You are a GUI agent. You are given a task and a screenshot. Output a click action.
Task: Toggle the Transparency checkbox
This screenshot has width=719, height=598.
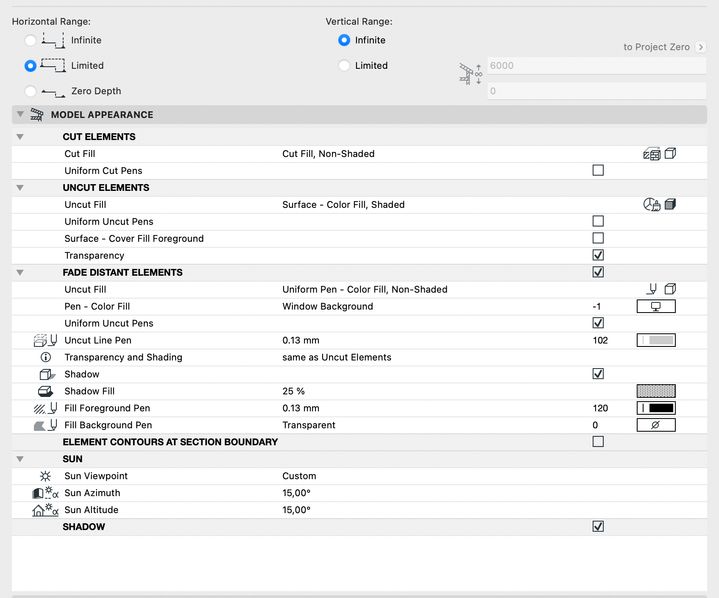(x=598, y=255)
